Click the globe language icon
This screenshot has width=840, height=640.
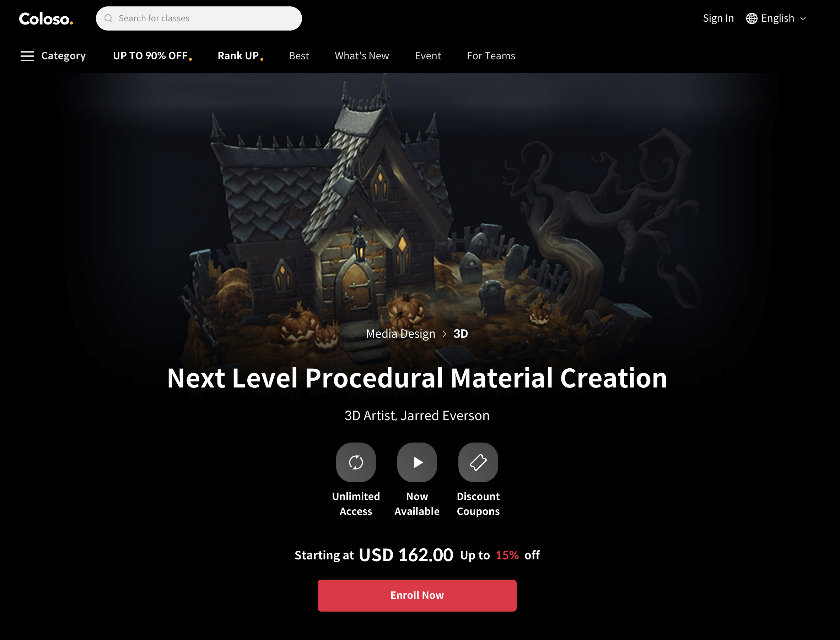(752, 18)
